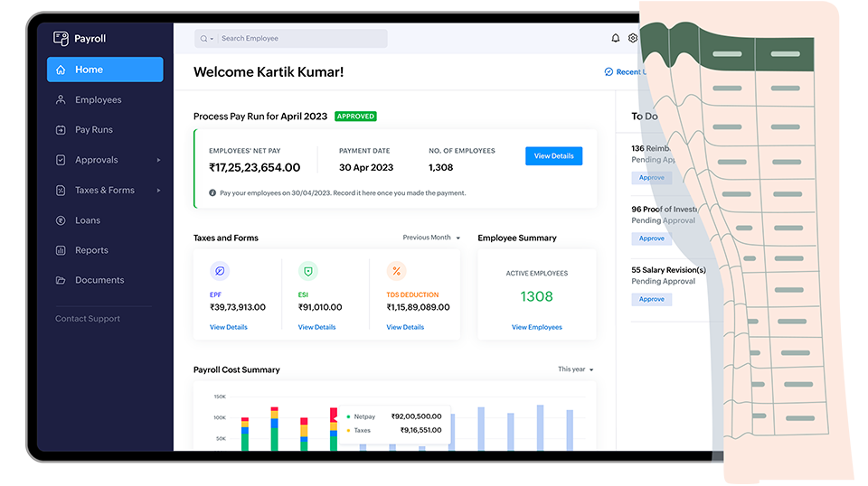Go to Pay Runs in sidebar
This screenshot has height=486, width=868.
click(94, 130)
